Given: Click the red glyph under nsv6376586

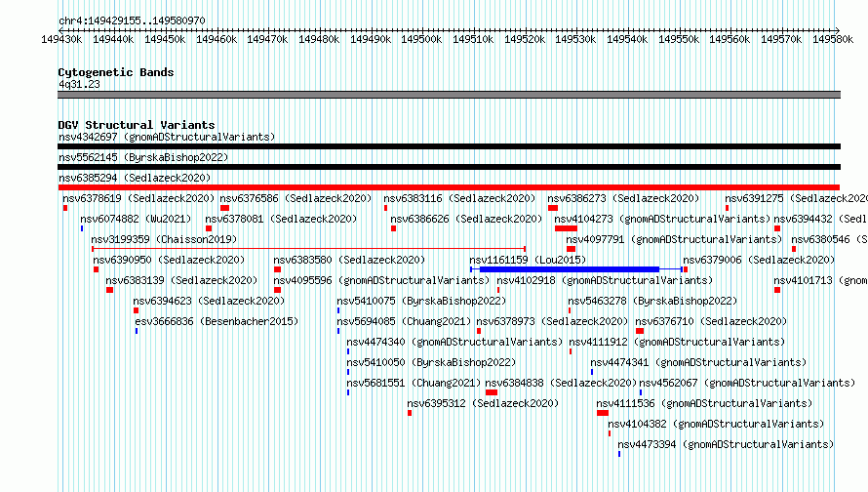Looking at the screenshot, I should (224, 208).
